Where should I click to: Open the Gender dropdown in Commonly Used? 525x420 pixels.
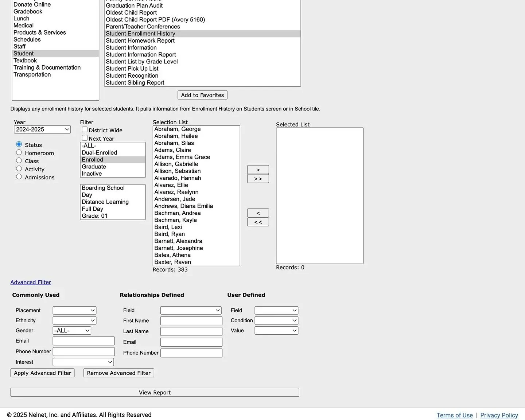point(71,330)
